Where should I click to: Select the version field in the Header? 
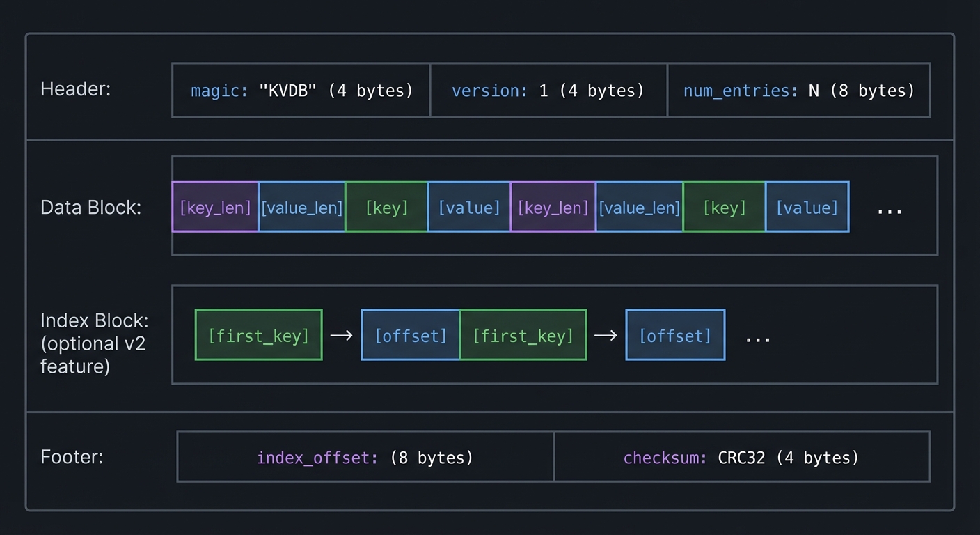point(548,90)
